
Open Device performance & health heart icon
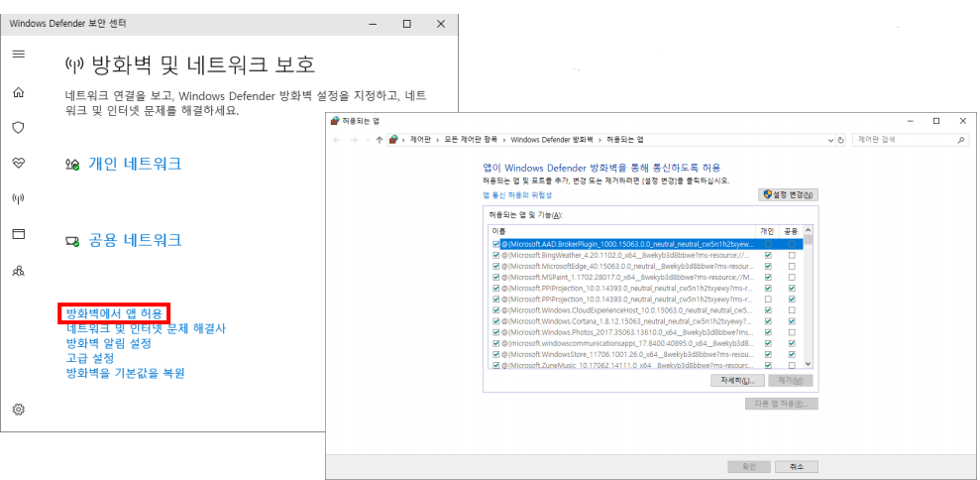[18, 163]
